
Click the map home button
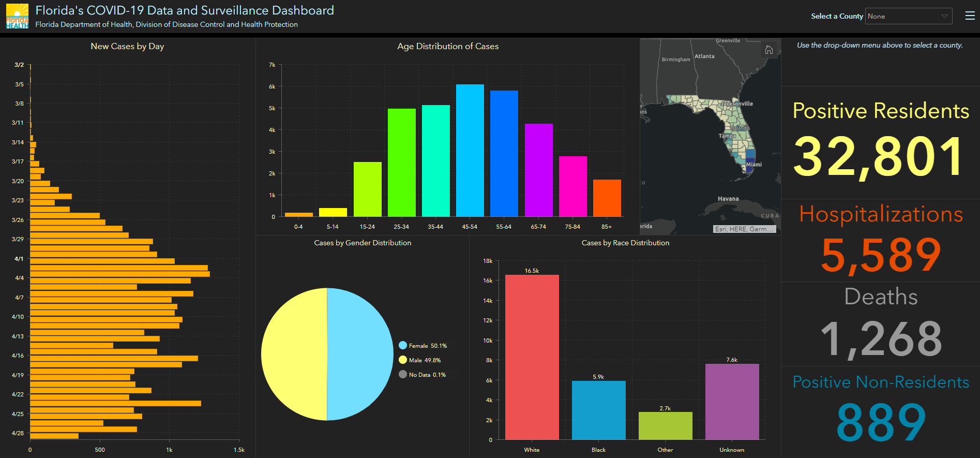tap(769, 50)
